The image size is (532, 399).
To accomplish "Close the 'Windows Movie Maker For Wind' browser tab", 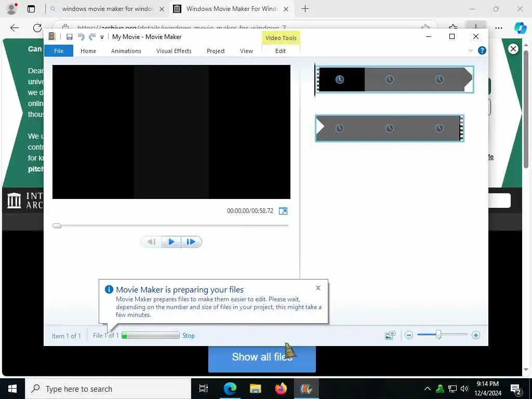I will pos(286,9).
